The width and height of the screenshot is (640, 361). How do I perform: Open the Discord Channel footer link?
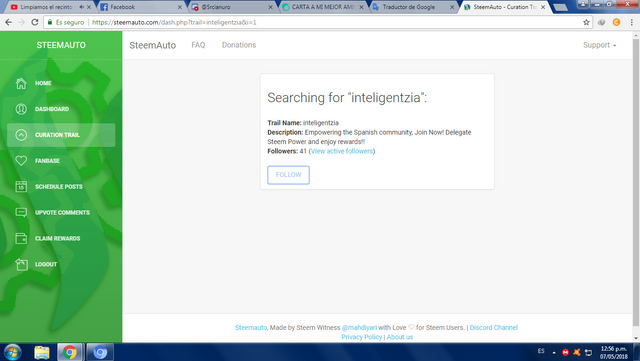point(493,328)
